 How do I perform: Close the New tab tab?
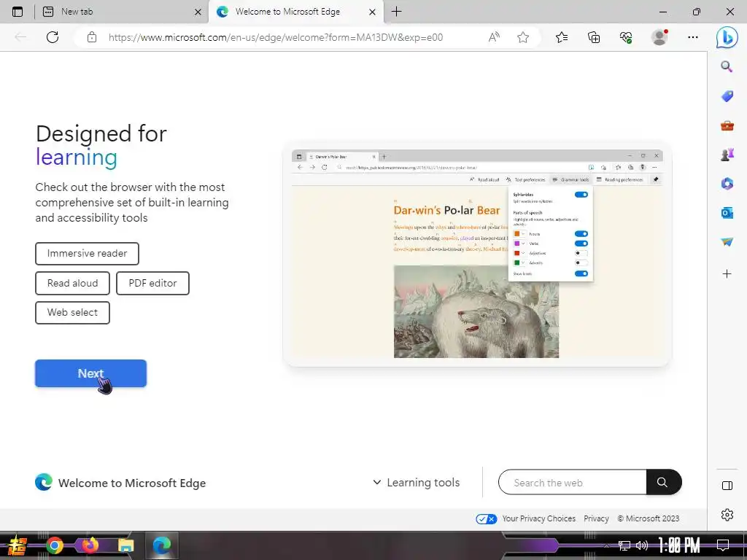tap(198, 12)
